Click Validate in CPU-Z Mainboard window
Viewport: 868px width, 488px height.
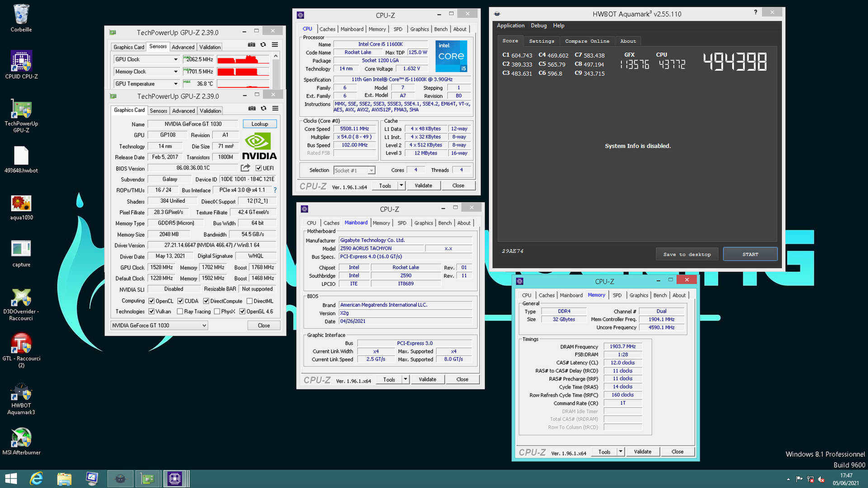click(x=427, y=380)
